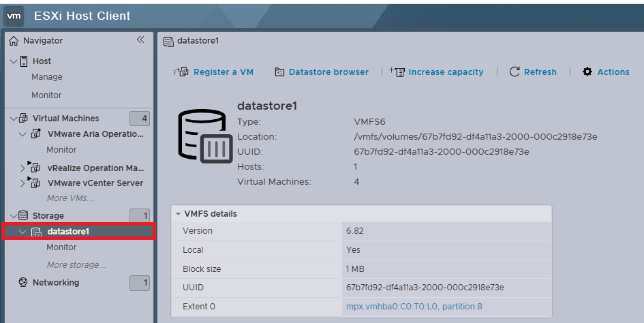Click the Block size 1 MB value

(x=355, y=268)
